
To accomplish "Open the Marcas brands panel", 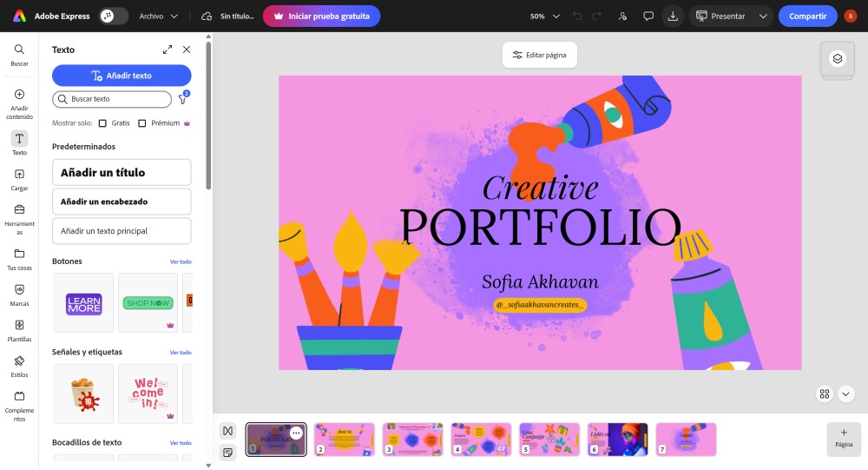I will [x=19, y=295].
